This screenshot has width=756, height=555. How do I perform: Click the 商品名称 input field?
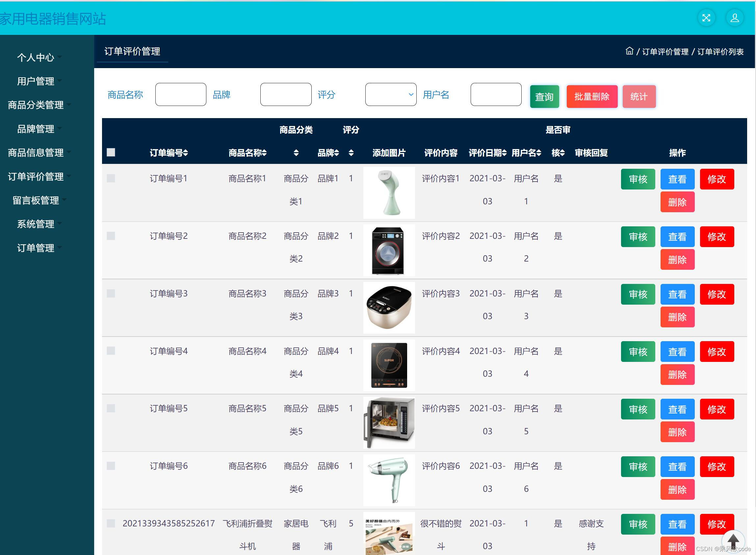[180, 94]
